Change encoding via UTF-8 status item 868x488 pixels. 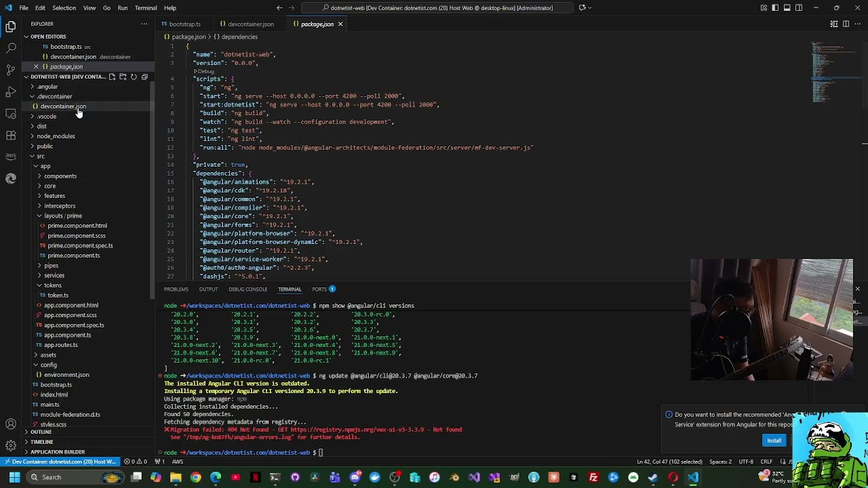(x=745, y=462)
